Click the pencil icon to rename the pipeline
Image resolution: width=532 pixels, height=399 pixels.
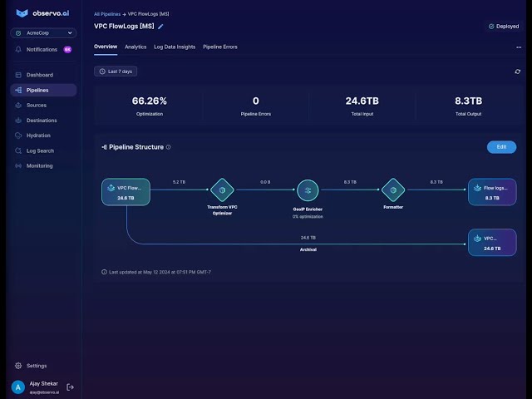(x=160, y=27)
